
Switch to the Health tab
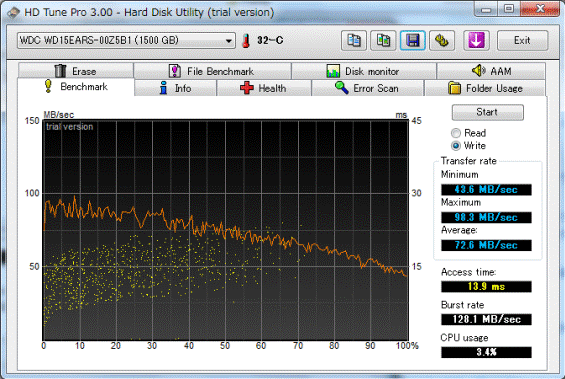coord(264,88)
